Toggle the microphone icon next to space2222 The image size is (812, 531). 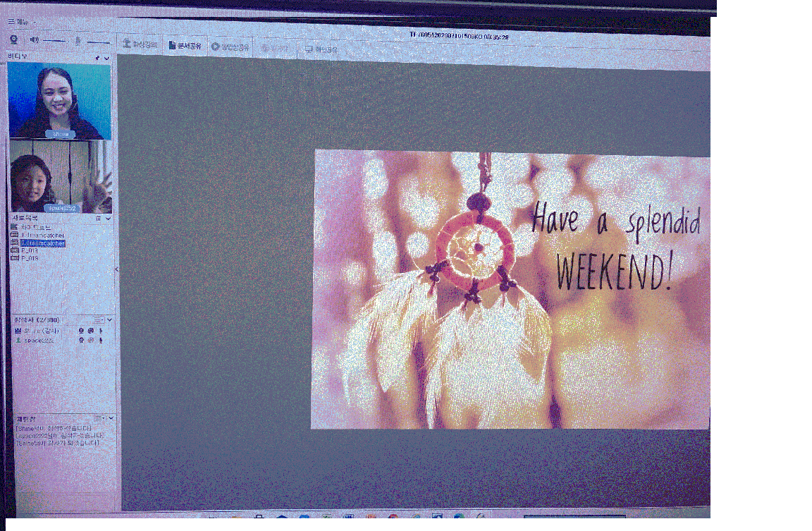[100, 340]
